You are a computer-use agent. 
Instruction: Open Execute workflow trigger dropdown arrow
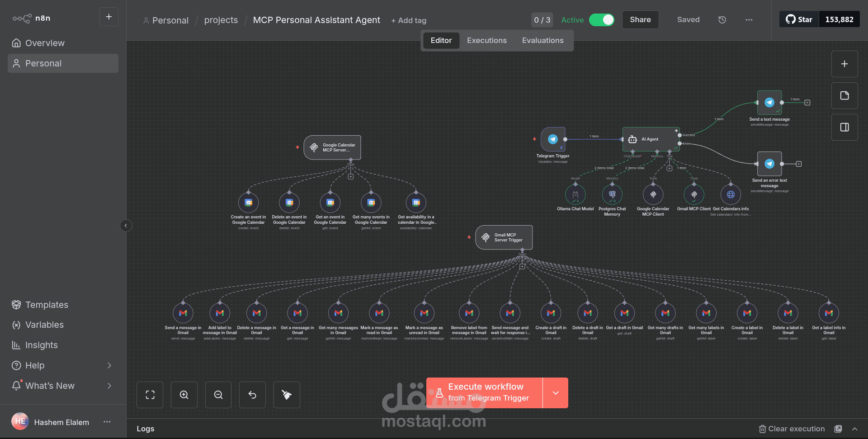coord(556,393)
